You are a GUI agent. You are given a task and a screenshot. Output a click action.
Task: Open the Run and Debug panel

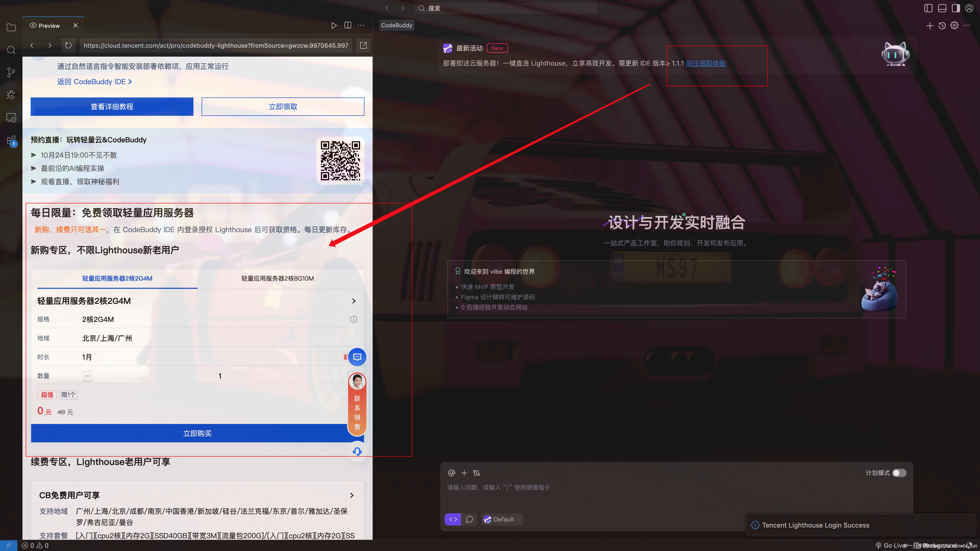[x=11, y=95]
